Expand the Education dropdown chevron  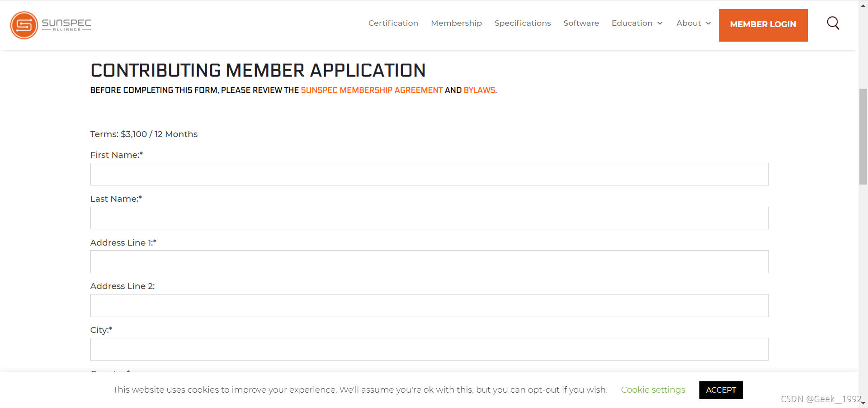(x=660, y=24)
